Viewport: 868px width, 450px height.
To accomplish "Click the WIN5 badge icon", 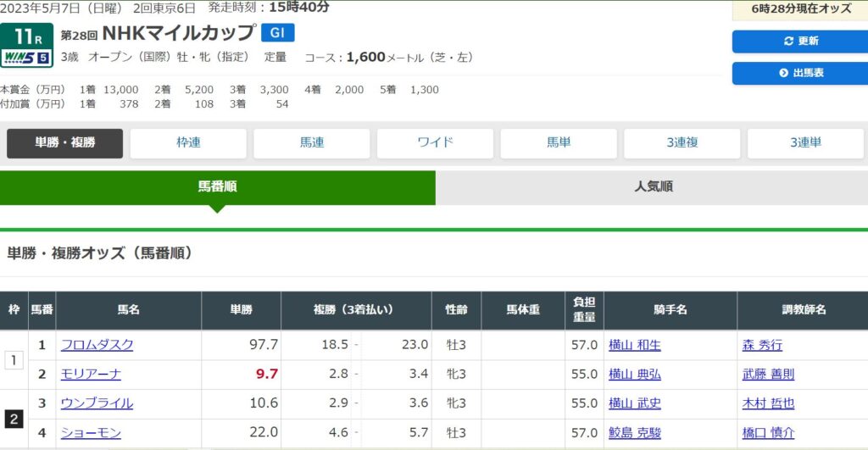I will pyautogui.click(x=27, y=58).
